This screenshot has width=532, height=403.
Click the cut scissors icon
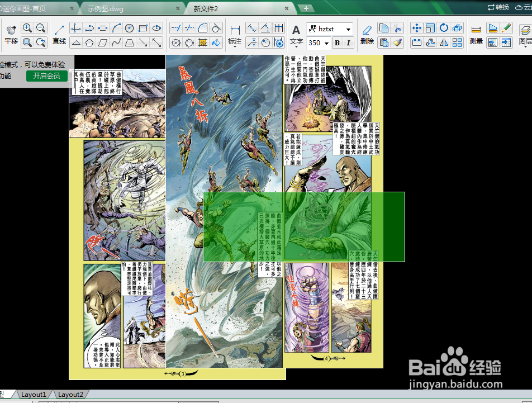pyautogui.click(x=397, y=28)
